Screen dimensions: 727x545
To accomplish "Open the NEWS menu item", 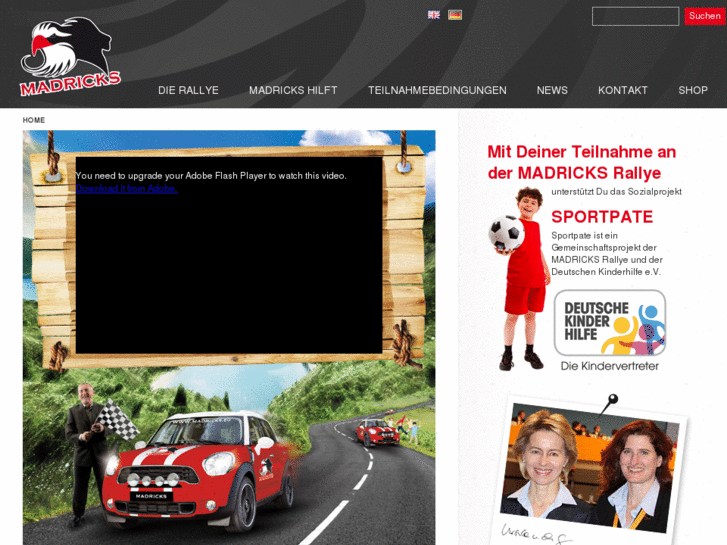I will (552, 90).
